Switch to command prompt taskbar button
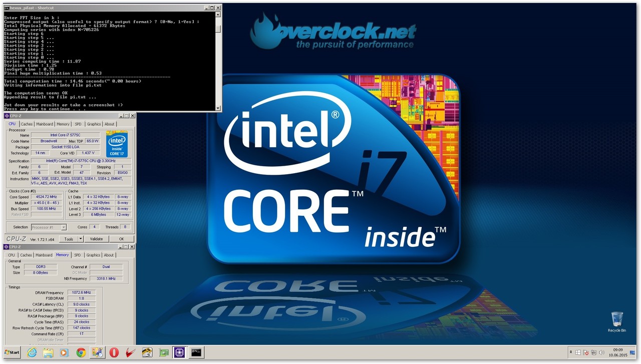 pyautogui.click(x=196, y=352)
